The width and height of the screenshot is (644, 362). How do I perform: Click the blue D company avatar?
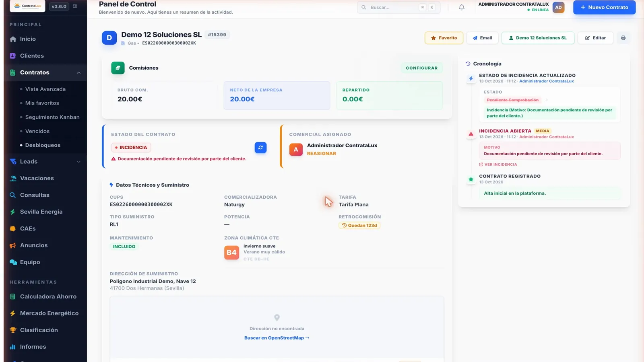pyautogui.click(x=109, y=38)
